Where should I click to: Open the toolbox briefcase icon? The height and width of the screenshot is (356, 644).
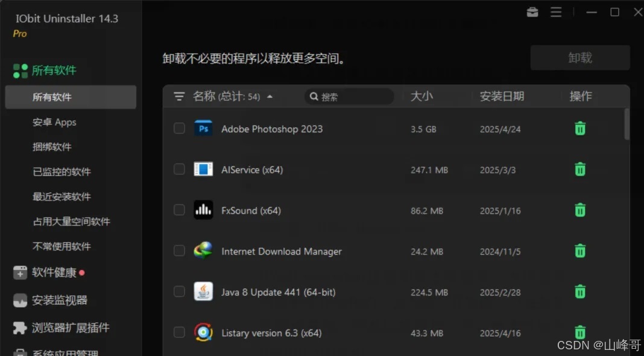[532, 12]
